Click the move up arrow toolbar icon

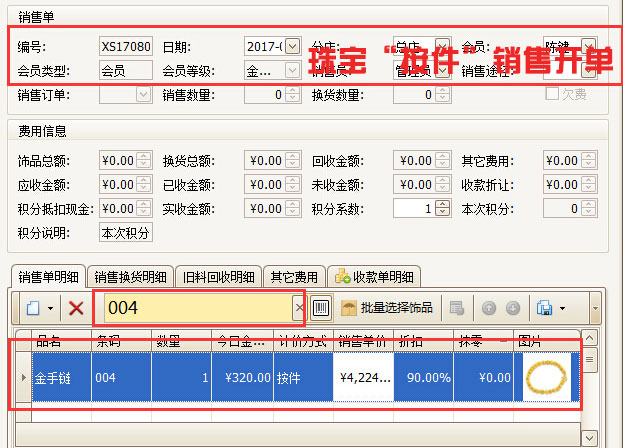(489, 308)
